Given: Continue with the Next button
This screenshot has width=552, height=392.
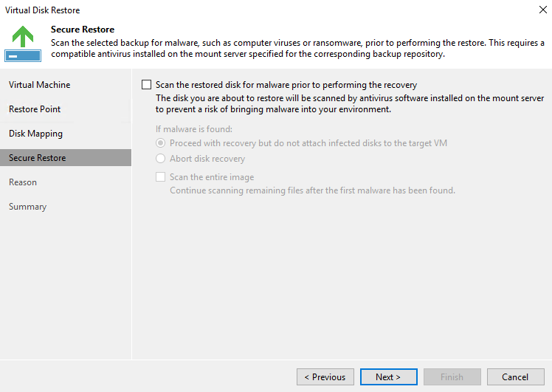Looking at the screenshot, I should click(x=389, y=376).
